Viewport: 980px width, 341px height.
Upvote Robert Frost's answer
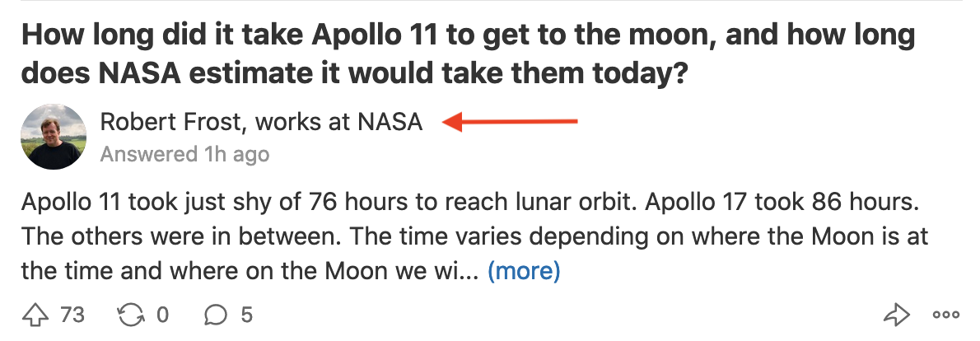tap(34, 314)
